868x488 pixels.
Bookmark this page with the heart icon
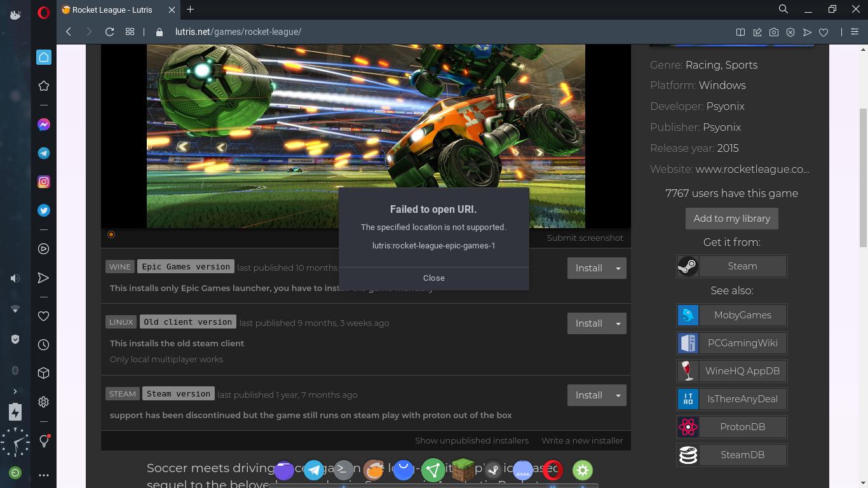point(824,32)
